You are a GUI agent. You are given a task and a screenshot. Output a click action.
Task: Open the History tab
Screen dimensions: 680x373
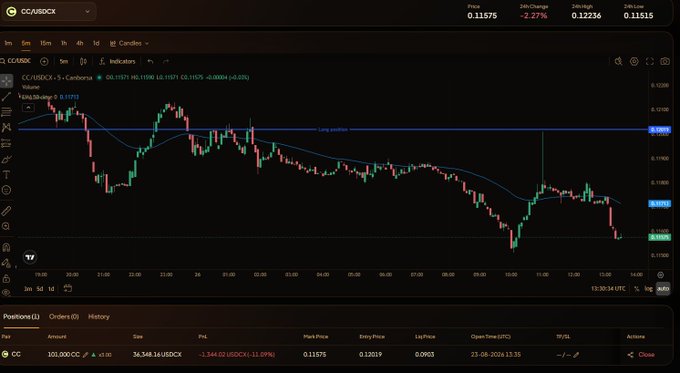pyautogui.click(x=99, y=317)
